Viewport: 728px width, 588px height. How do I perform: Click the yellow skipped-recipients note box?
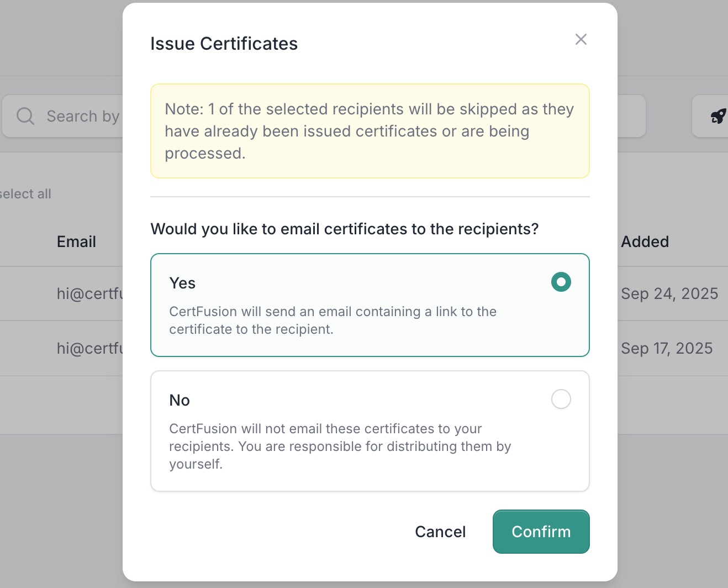click(x=370, y=131)
